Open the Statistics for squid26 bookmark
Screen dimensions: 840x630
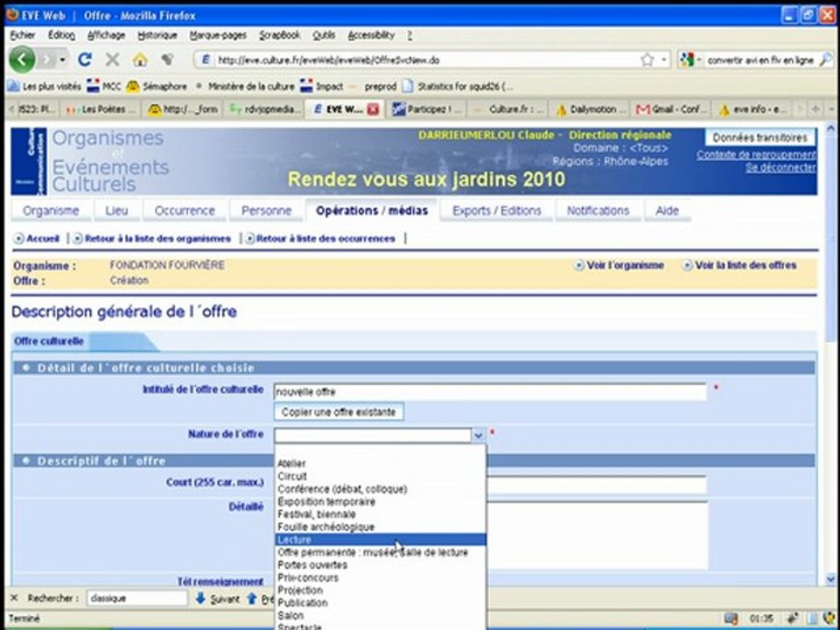coord(458,87)
